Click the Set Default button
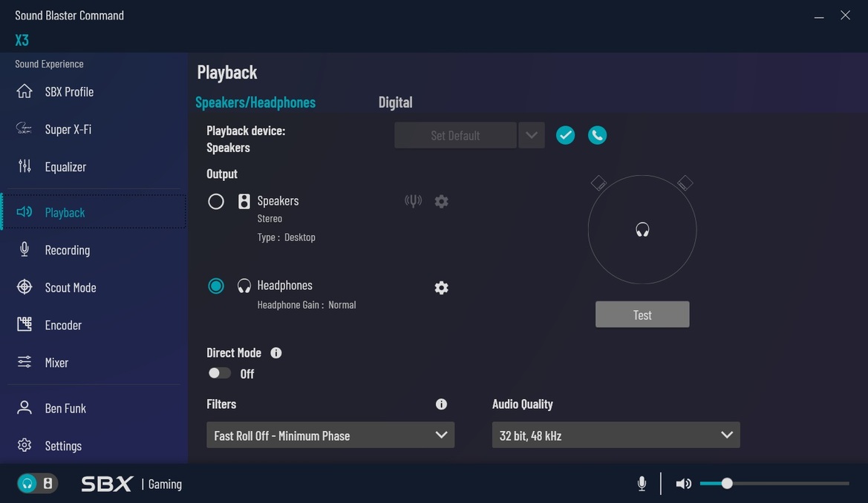The width and height of the screenshot is (868, 503). pyautogui.click(x=455, y=136)
